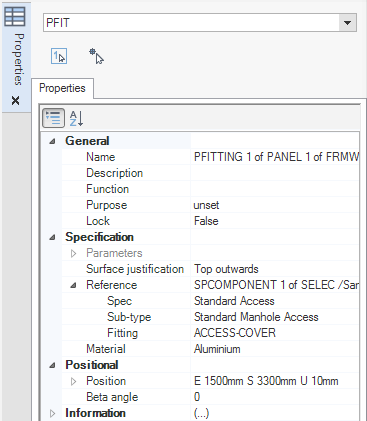The width and height of the screenshot is (367, 421).
Task: Select the Name value PFITTING 1 of PANEL
Action: coord(276,157)
